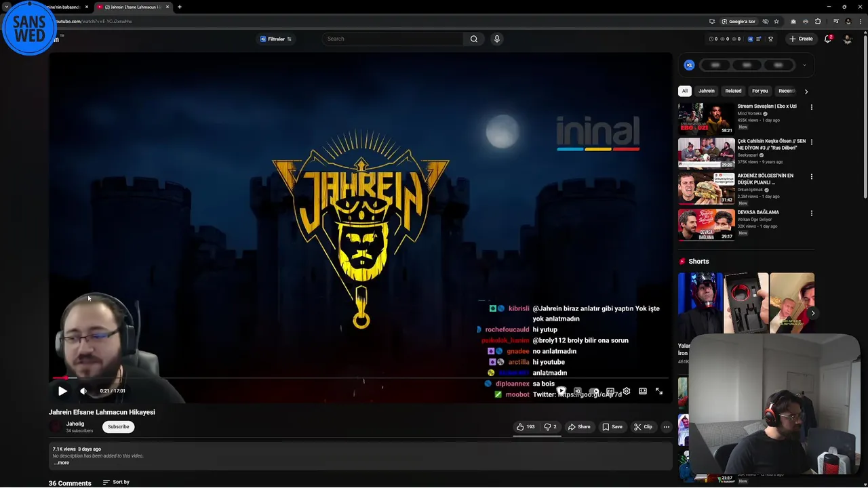Click the eye-slash icon in the address bar
Viewport: 868px width, 488px height.
tap(766, 21)
